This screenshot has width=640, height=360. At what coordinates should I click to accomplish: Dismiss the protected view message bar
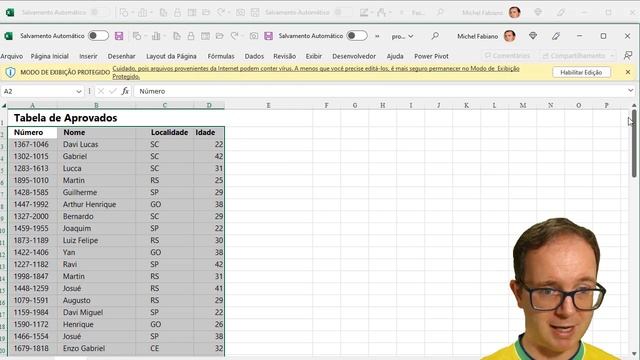[628, 72]
